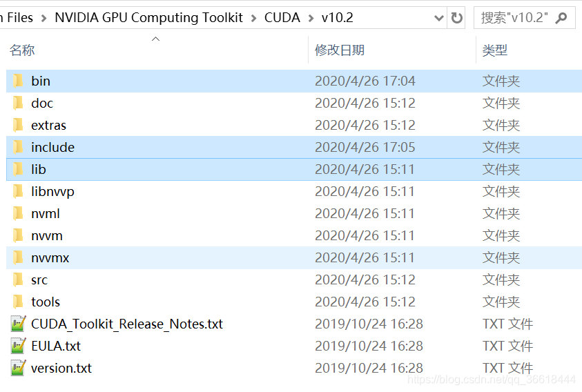Click the libnvvp folder icon

pyautogui.click(x=18, y=192)
